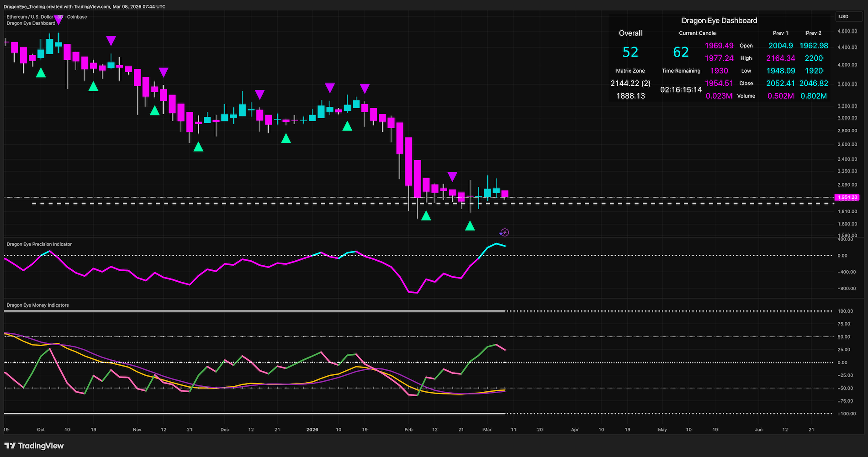This screenshot has height=457, width=868.
Task: Click the 75.00 money indicator axis label
Action: click(844, 324)
